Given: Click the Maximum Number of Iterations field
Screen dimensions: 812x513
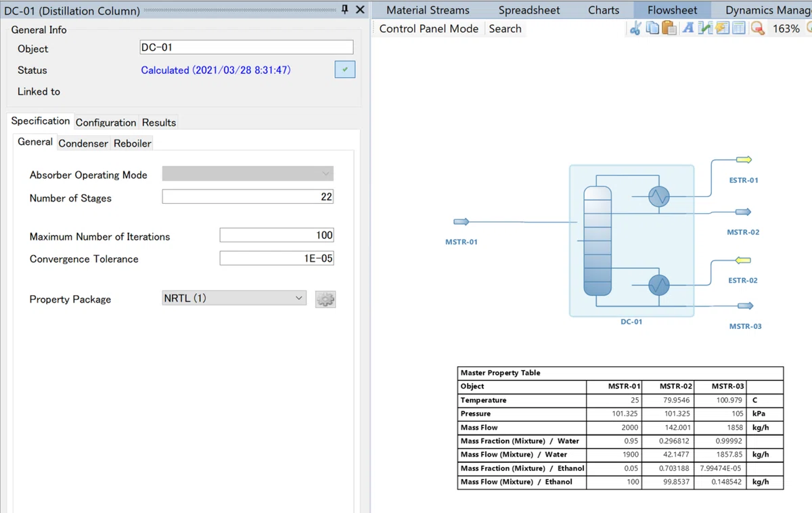Looking at the screenshot, I should point(277,236).
